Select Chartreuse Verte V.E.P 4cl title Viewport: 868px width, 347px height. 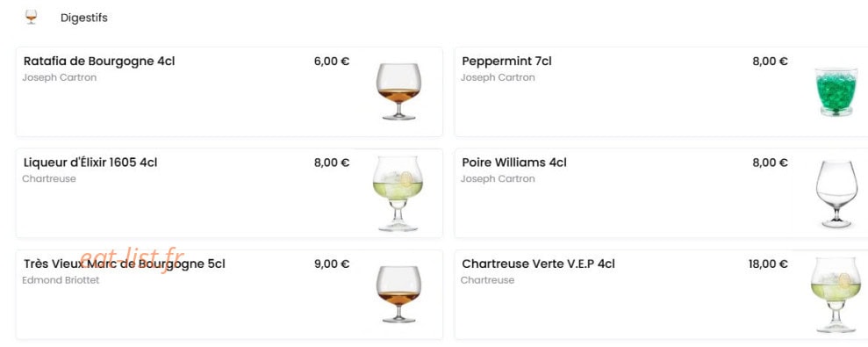(538, 264)
